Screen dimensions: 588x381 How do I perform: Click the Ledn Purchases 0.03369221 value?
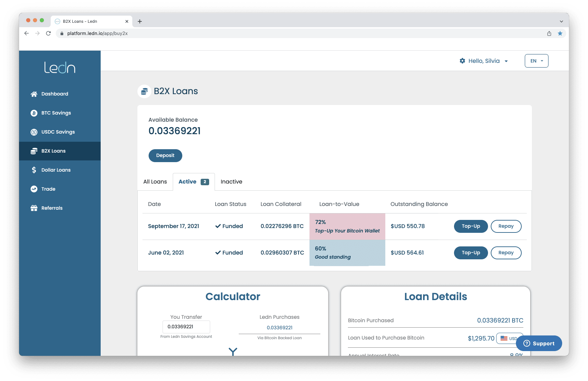280,328
